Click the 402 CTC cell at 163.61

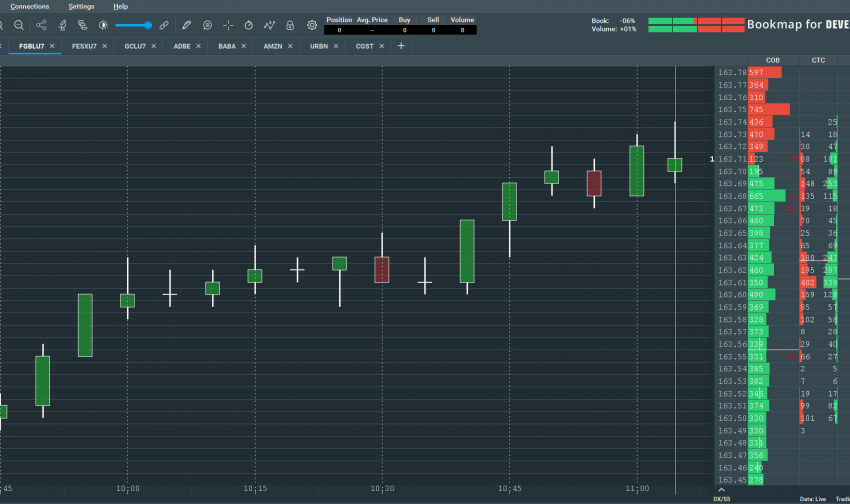tap(808, 282)
